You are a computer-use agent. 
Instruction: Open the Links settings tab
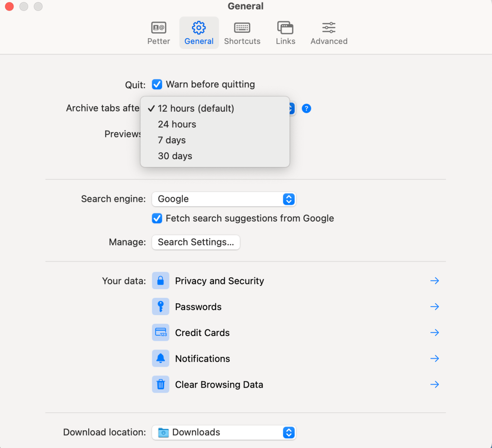coord(285,33)
